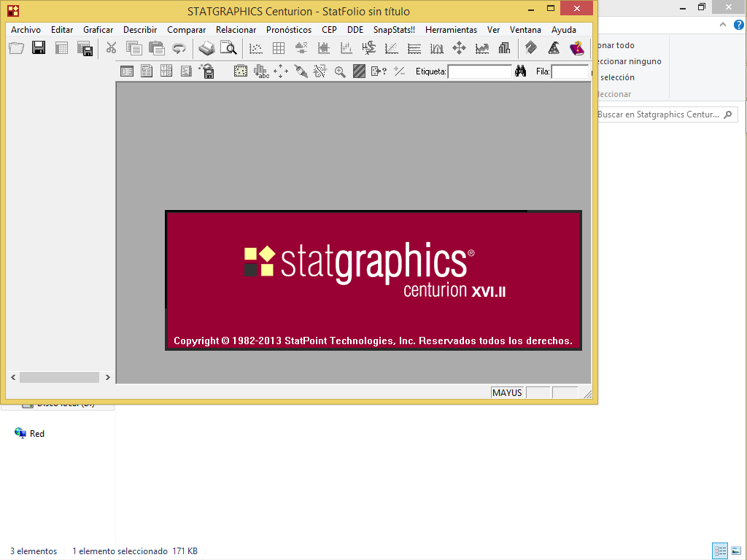The width and height of the screenshot is (747, 560).
Task: Open StatWizard with the wizard hat icon
Action: (x=554, y=47)
